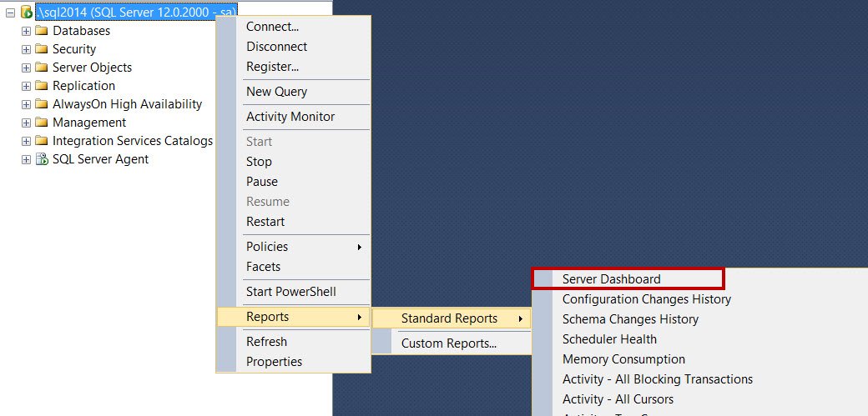Select the SQL Server Agent label
The height and width of the screenshot is (416, 868).
[100, 159]
